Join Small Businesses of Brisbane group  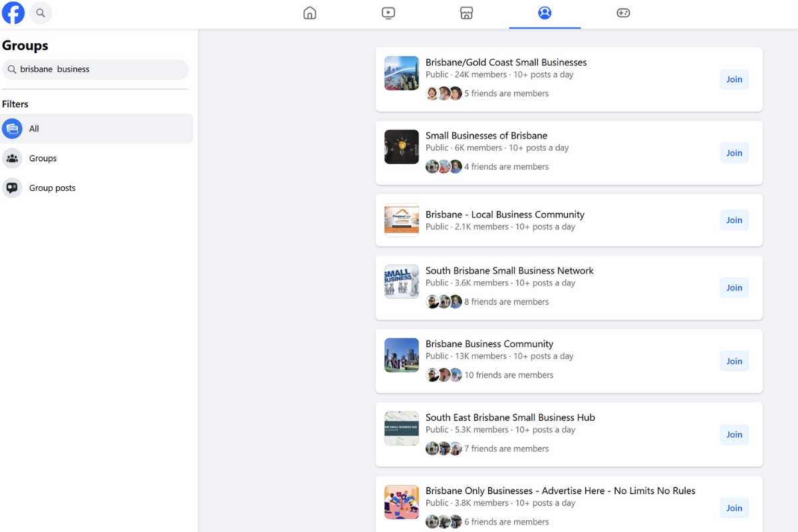734,153
